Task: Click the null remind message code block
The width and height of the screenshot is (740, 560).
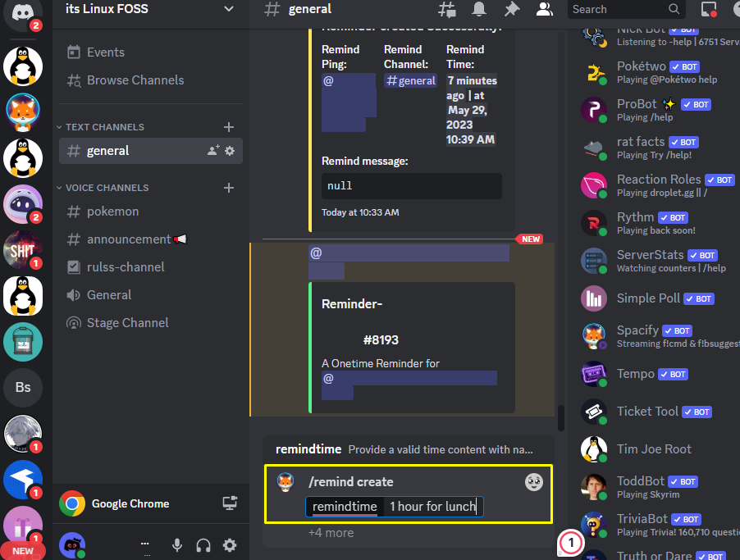Action: point(412,186)
